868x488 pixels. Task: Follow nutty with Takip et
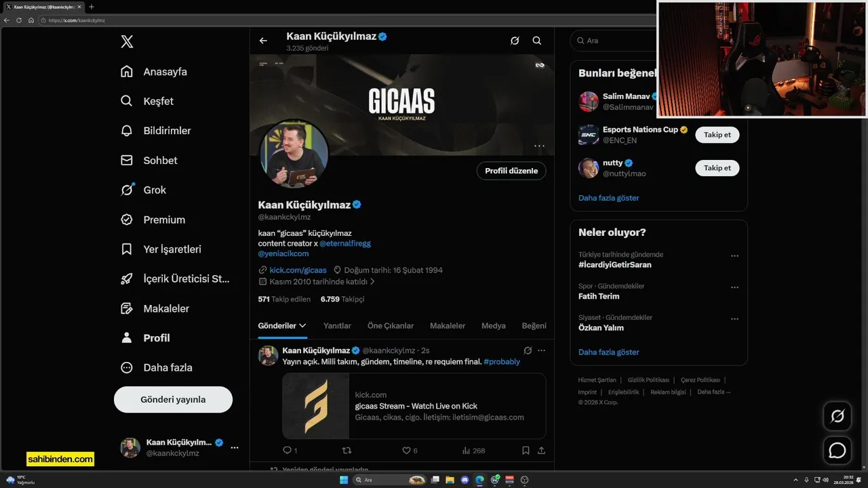pos(717,168)
